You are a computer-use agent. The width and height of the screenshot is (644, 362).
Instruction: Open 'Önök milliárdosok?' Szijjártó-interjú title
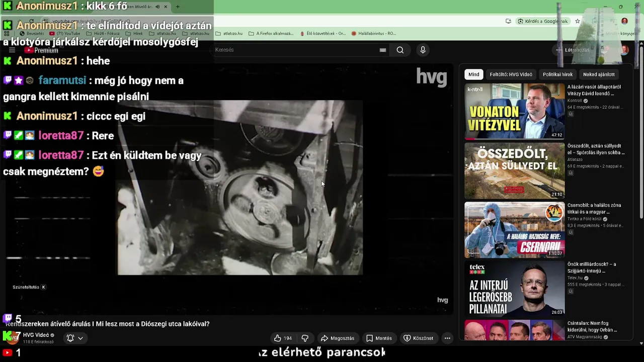592,267
